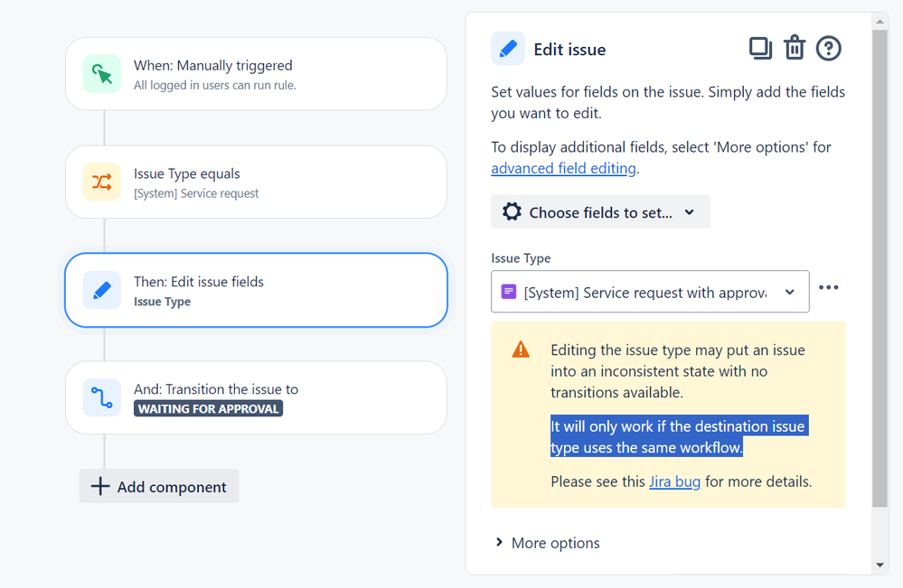Screen dimensions: 903x588
Task: Open three-dot menu beside Issue Type field
Action: pyautogui.click(x=828, y=287)
